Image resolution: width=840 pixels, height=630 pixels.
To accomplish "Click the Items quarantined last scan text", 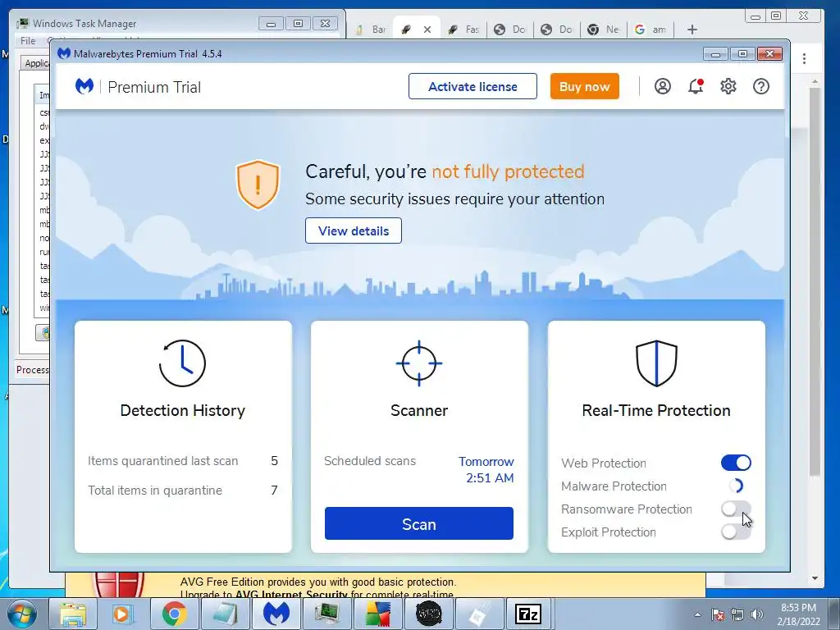I will [163, 461].
